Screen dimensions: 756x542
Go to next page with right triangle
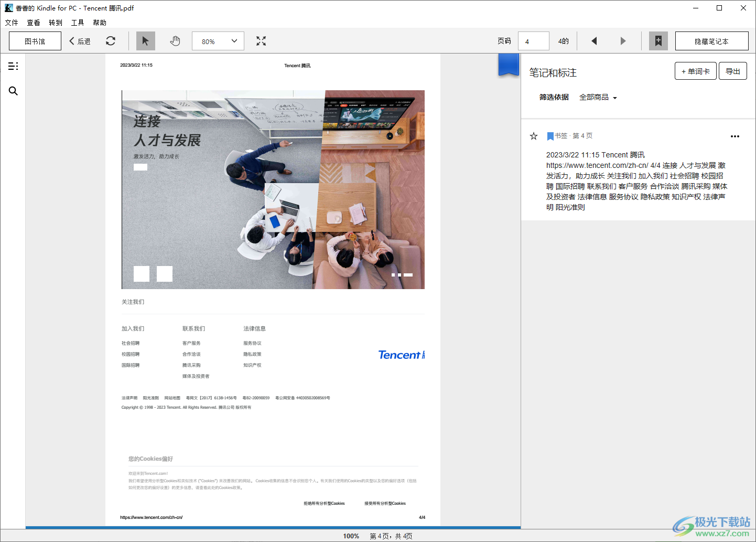[x=623, y=41]
